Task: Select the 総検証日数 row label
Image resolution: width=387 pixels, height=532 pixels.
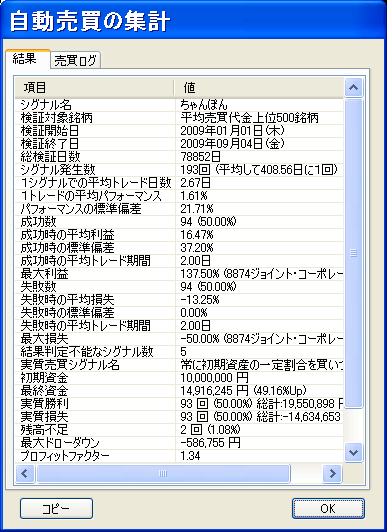Action: (50, 156)
